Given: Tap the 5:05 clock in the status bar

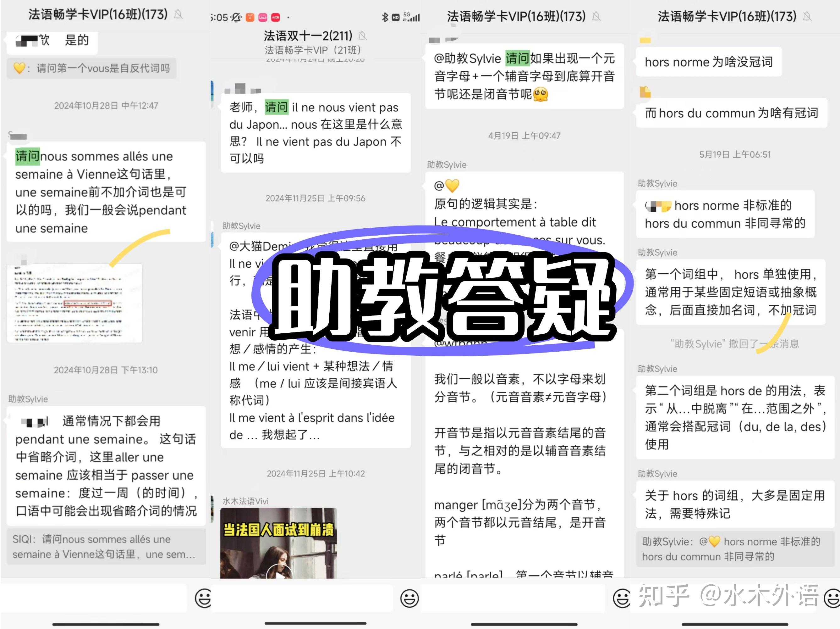Looking at the screenshot, I should pyautogui.click(x=219, y=18).
